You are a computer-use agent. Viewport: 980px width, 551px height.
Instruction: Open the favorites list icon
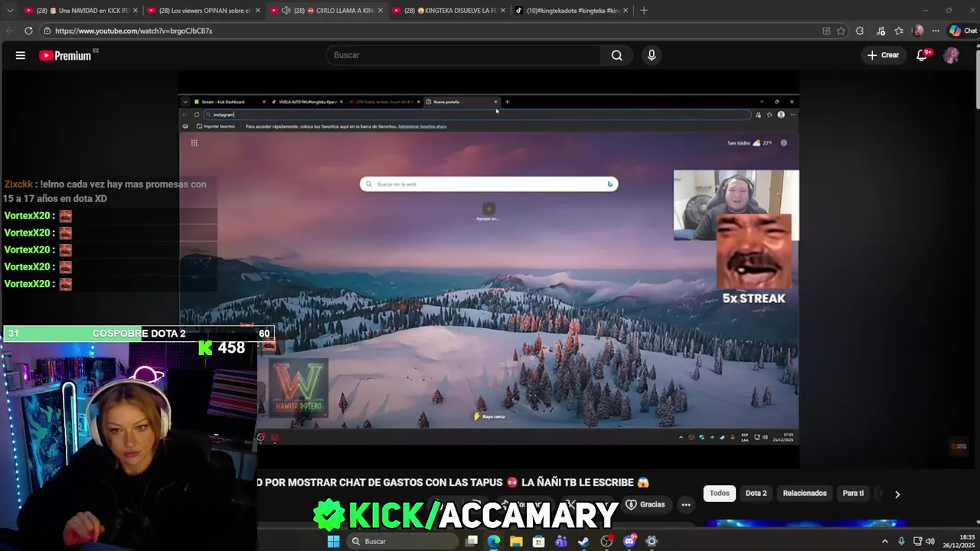coord(899,31)
